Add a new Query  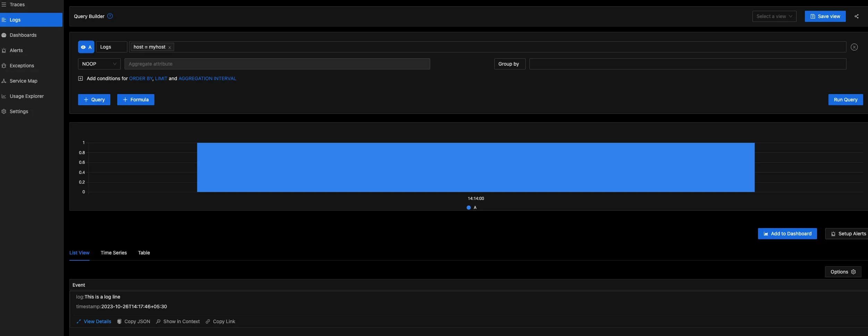94,100
